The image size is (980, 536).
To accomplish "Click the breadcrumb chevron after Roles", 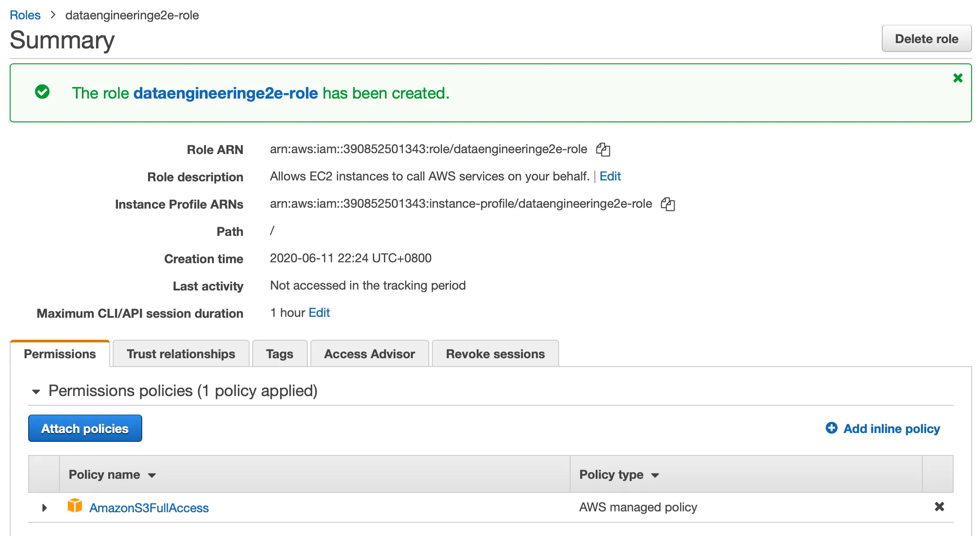I will 53,15.
